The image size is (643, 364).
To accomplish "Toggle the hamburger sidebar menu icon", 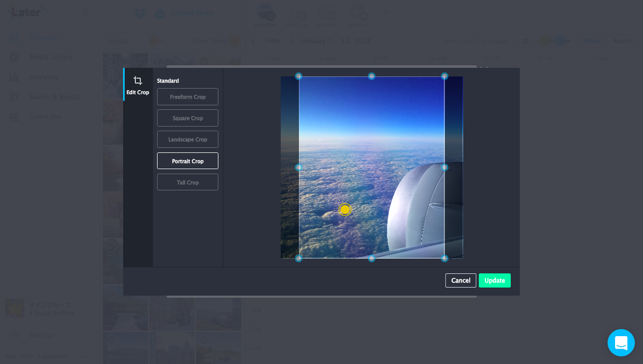I will click(86, 12).
